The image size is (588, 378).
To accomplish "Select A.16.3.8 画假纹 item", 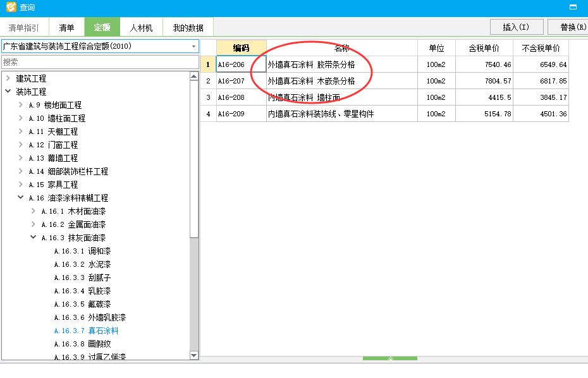I will pos(82,344).
